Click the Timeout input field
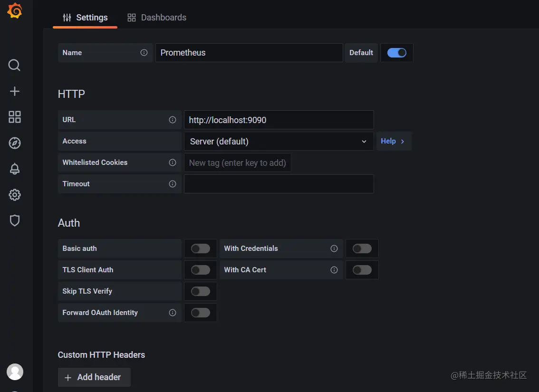This screenshot has width=539, height=392. [279, 184]
